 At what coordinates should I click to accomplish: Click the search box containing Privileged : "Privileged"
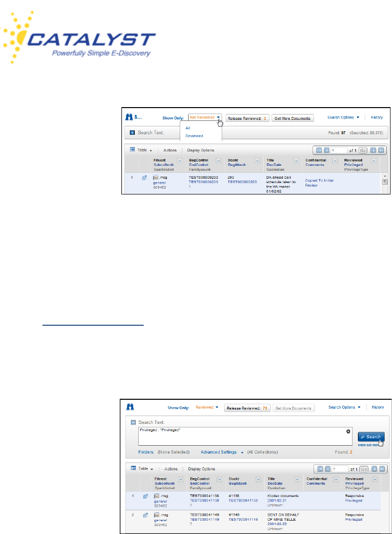(245, 436)
